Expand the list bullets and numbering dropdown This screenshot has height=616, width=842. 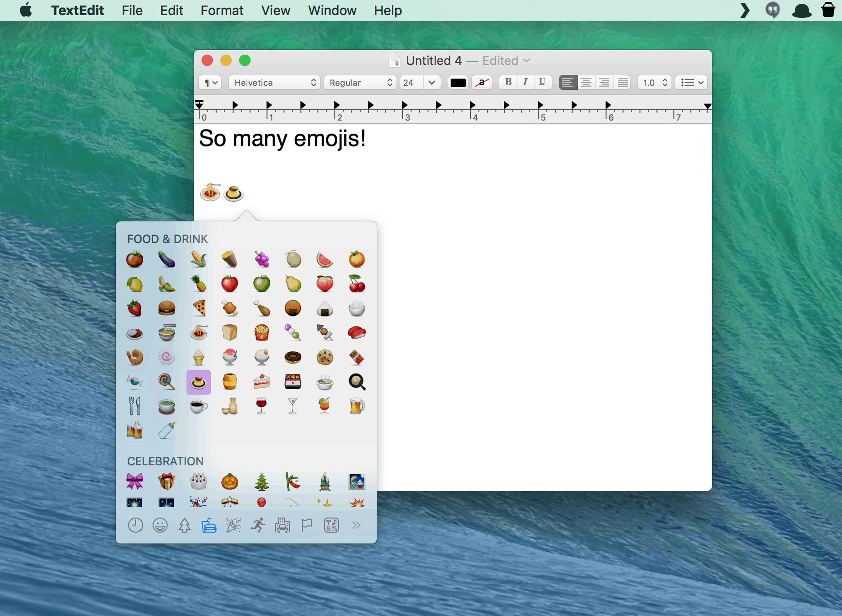pos(692,83)
